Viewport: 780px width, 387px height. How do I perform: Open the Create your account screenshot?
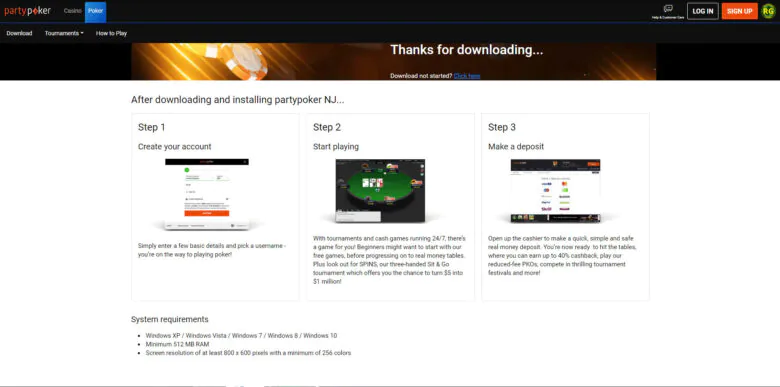click(x=207, y=194)
